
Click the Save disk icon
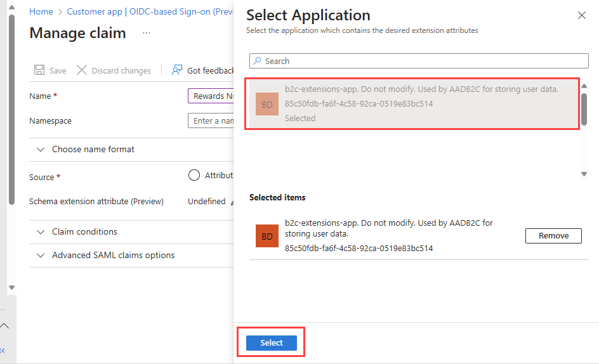pyautogui.click(x=39, y=70)
